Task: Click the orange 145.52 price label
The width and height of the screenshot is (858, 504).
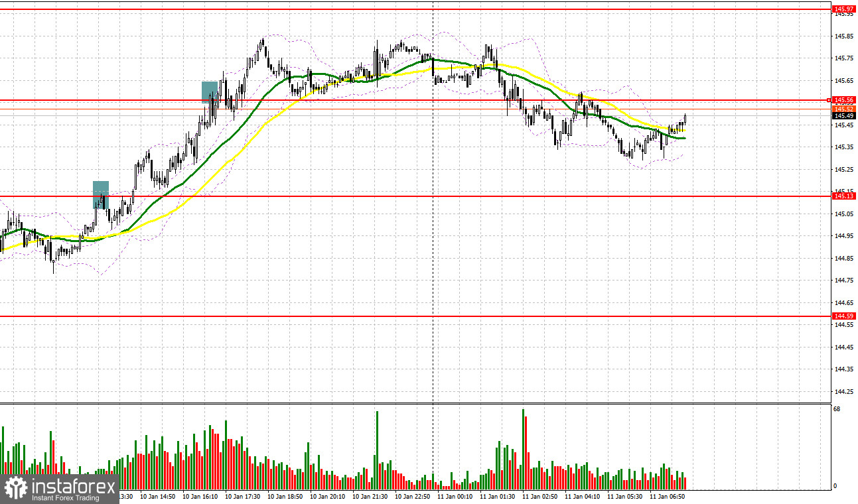Action: coord(844,108)
